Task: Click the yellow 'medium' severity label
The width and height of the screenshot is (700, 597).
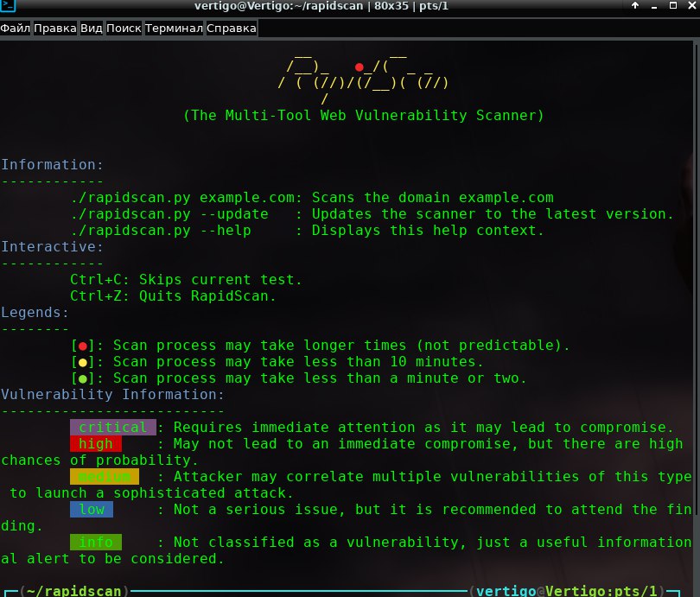Action: click(x=105, y=477)
